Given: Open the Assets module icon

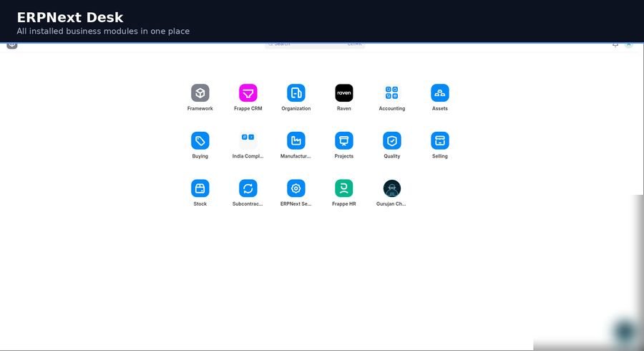Looking at the screenshot, I should (440, 93).
